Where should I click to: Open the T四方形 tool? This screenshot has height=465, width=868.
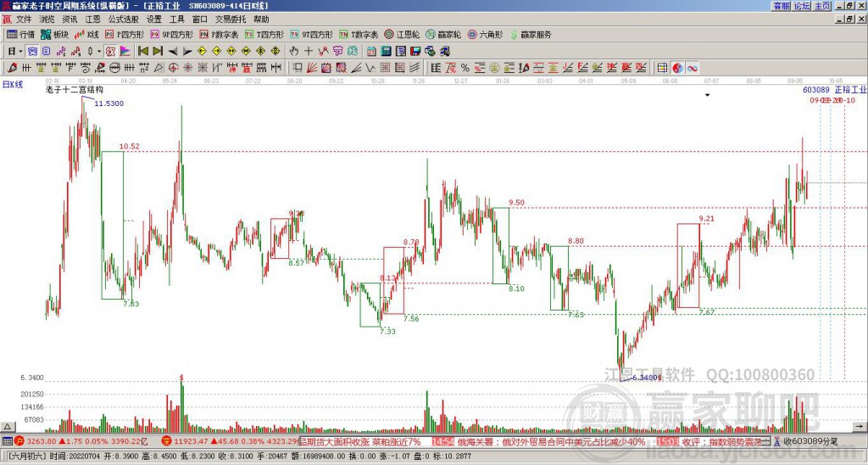pyautogui.click(x=264, y=34)
